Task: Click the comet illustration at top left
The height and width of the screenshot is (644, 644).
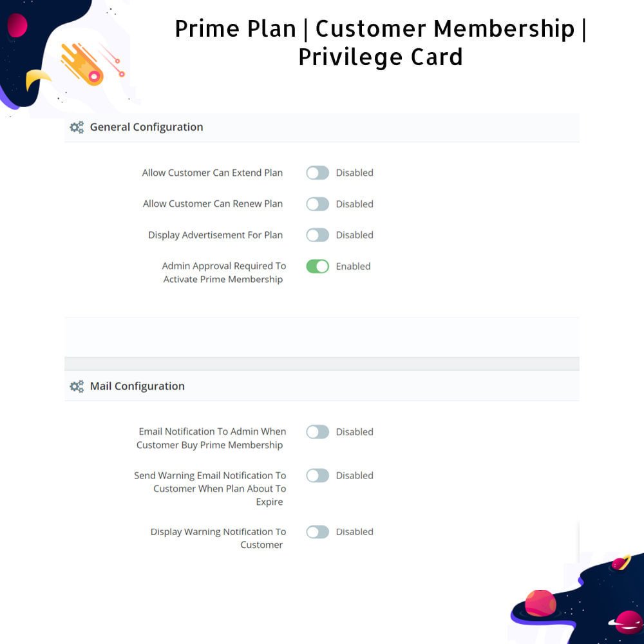Action: [x=92, y=63]
